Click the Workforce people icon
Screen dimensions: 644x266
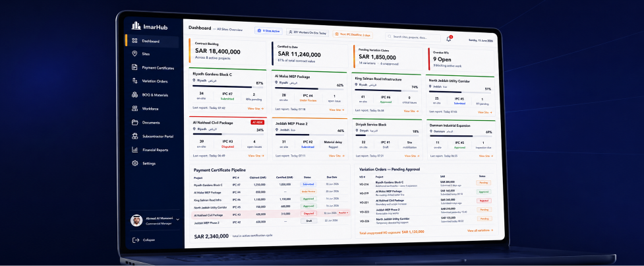click(134, 108)
